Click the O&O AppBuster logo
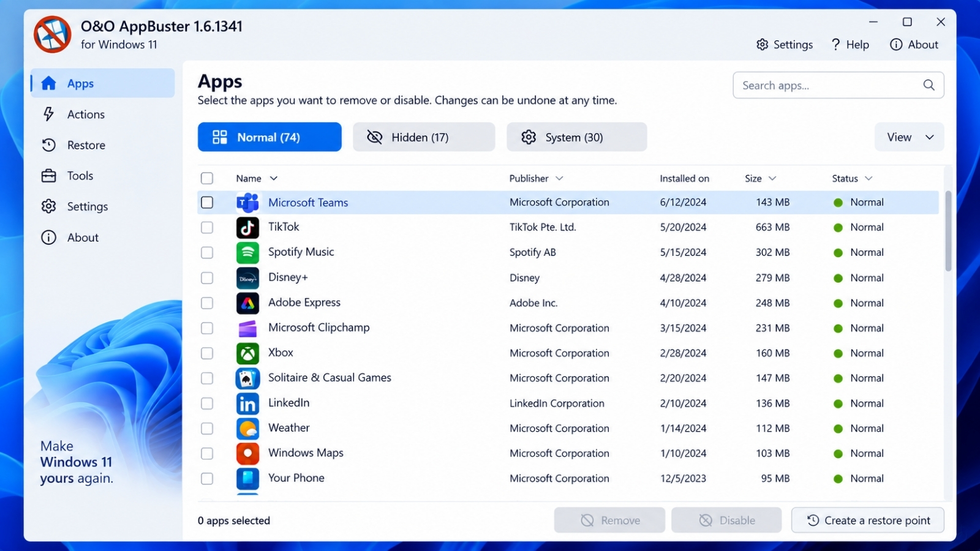 click(x=52, y=34)
